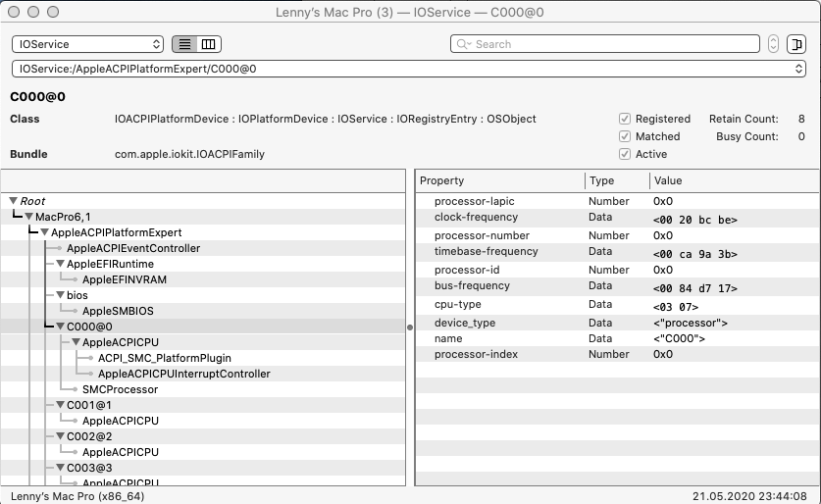Select ACPI_SMC_PlatformPlugin tree row
Image resolution: width=821 pixels, height=504 pixels.
click(203, 358)
